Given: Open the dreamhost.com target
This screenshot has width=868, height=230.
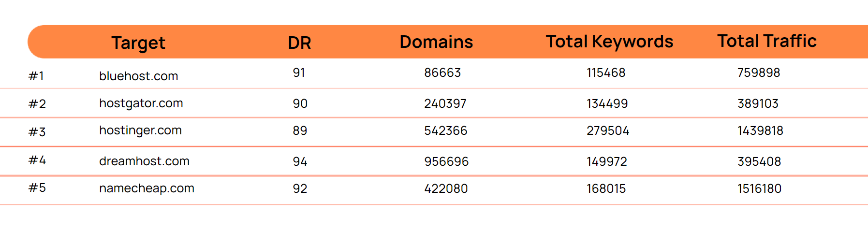Looking at the screenshot, I should pyautogui.click(x=144, y=161).
